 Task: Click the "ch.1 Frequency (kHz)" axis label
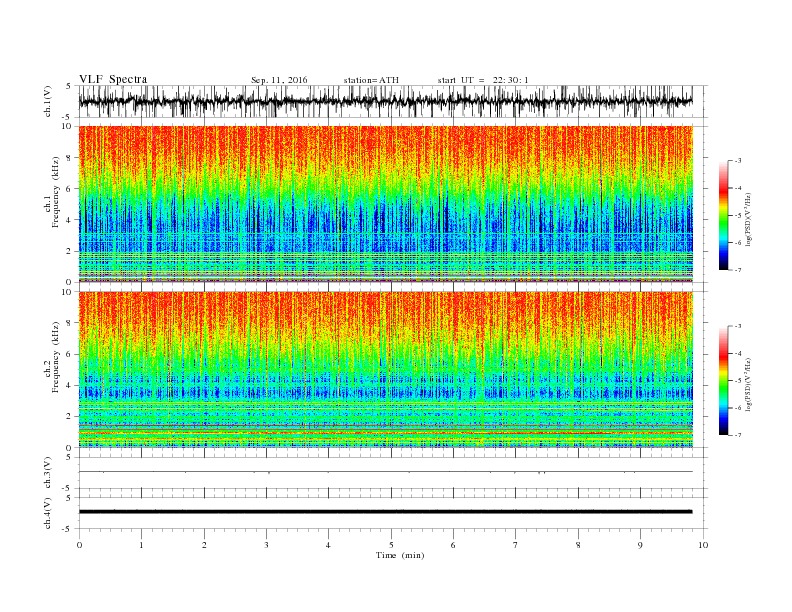pyautogui.click(x=52, y=192)
